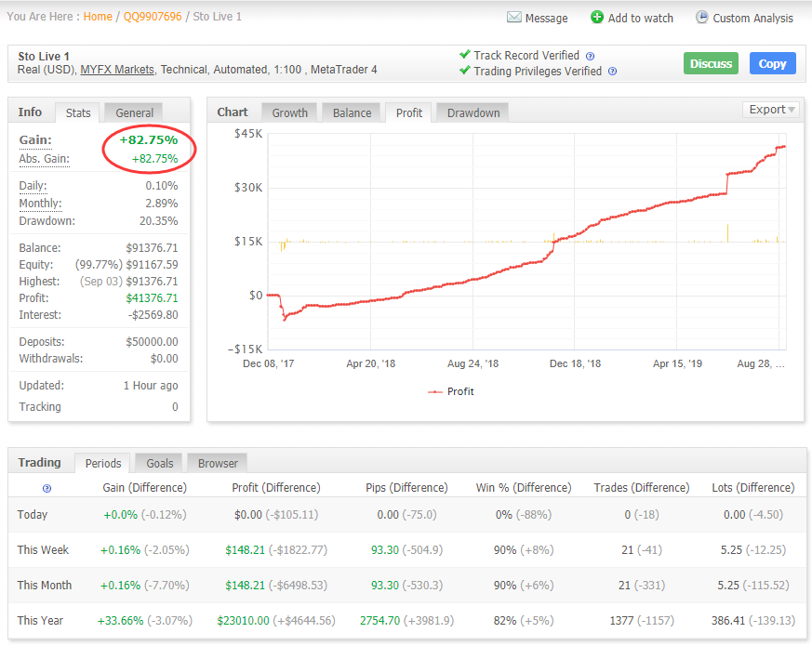The height and width of the screenshot is (646, 812).
Task: Click the Gain label
Action: click(x=35, y=140)
